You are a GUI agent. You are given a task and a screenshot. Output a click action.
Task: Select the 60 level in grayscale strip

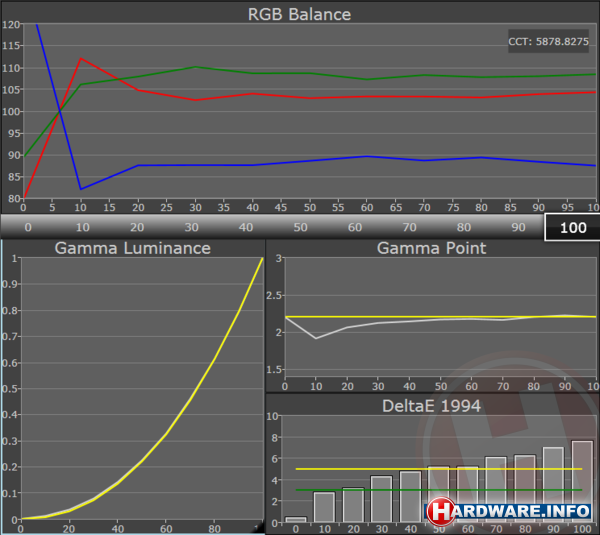pos(353,227)
